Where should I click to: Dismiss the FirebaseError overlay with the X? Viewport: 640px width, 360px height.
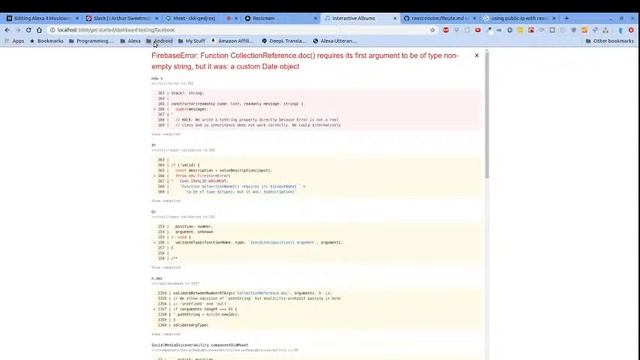(476, 56)
